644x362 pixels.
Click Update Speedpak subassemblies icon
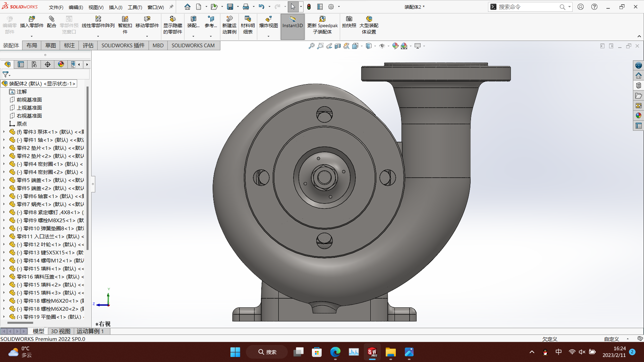pyautogui.click(x=322, y=19)
